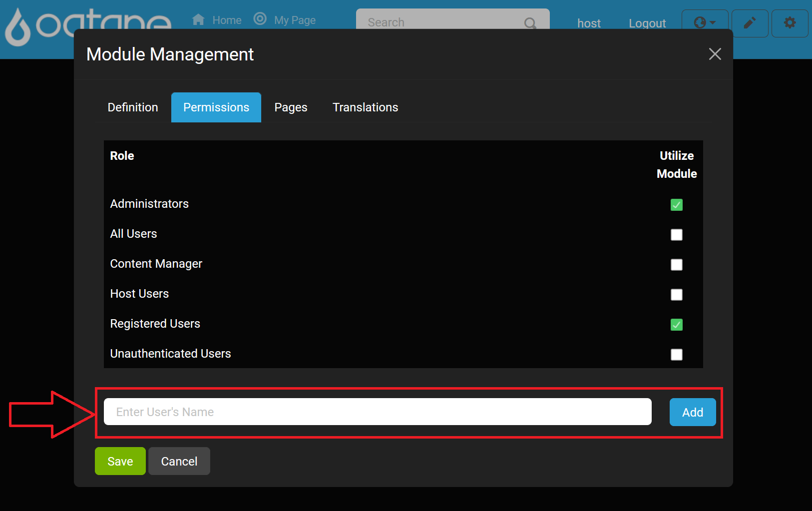Viewport: 812px width, 511px height.
Task: Click the Utilize Module column header
Action: 677,165
